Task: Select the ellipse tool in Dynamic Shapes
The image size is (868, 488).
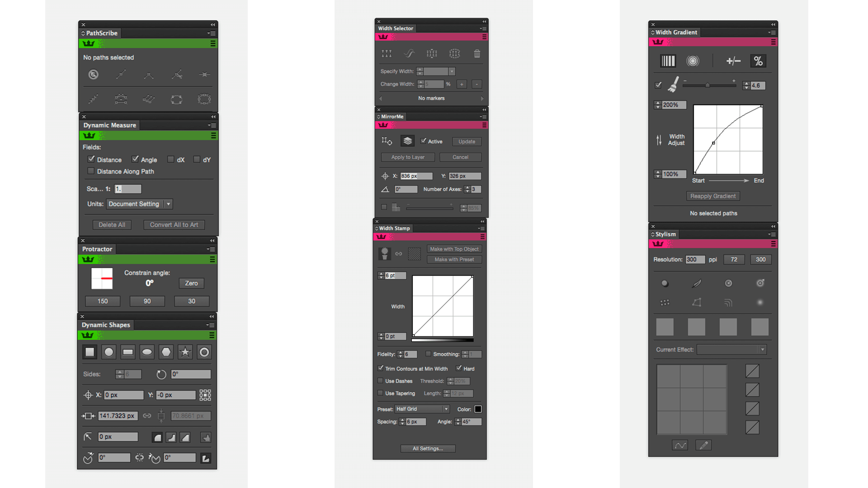Action: 147,352
